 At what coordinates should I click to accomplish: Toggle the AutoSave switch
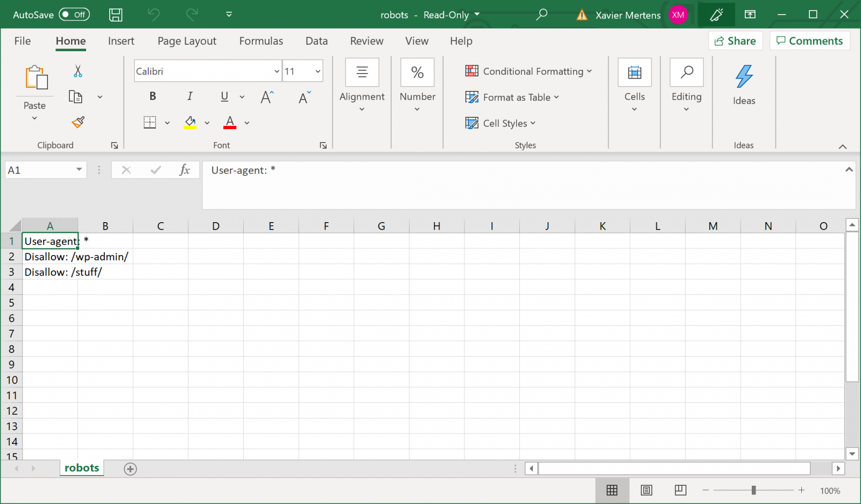(74, 15)
